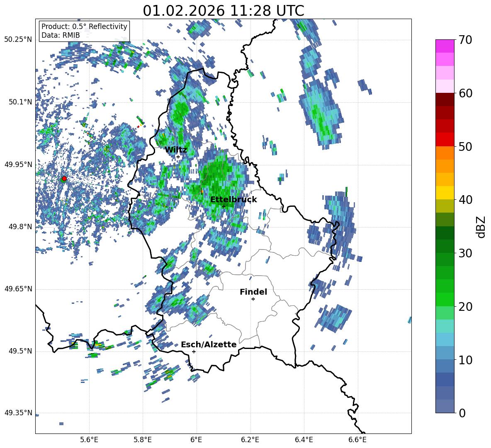
Task: Click the 50.1°N latitude label
Action: (20, 102)
